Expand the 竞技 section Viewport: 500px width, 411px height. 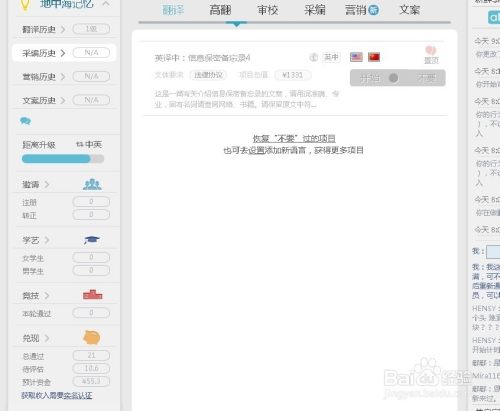36,296
